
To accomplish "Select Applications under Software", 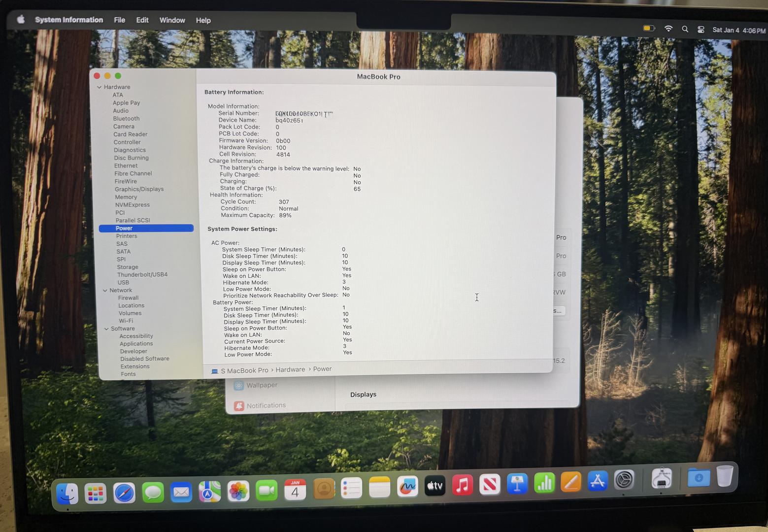I will (136, 344).
